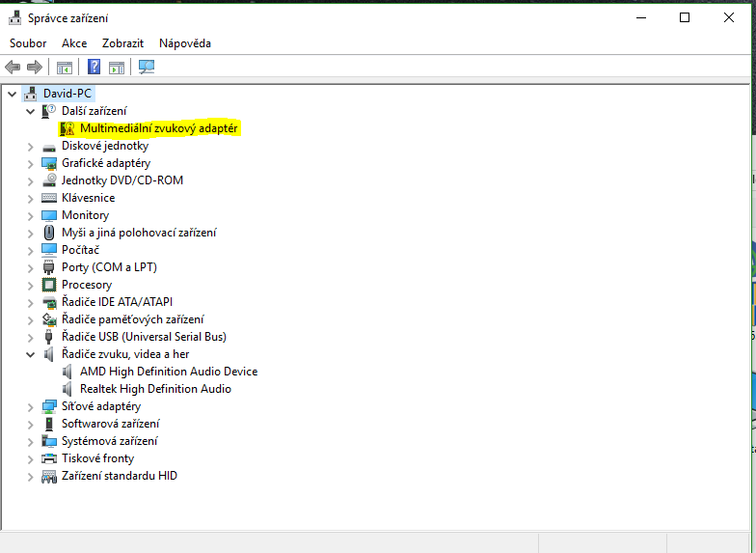Select the Řadiče paměťových zařízení label

coord(133,319)
